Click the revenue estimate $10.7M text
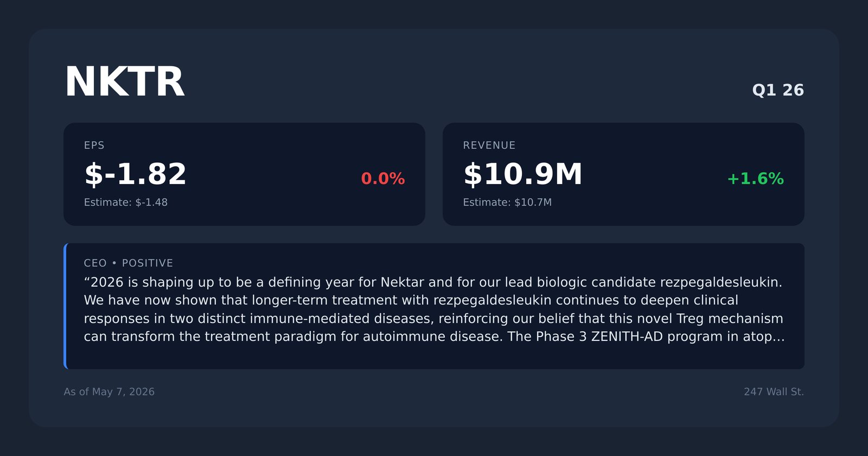The image size is (868, 456). [x=507, y=202]
